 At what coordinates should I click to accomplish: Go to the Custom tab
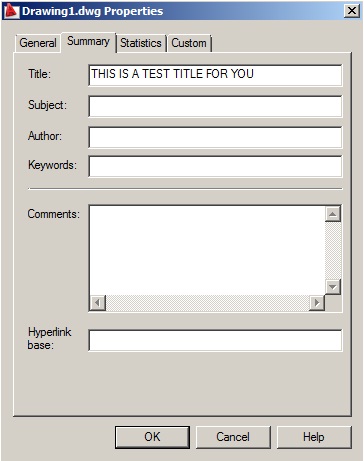click(189, 43)
